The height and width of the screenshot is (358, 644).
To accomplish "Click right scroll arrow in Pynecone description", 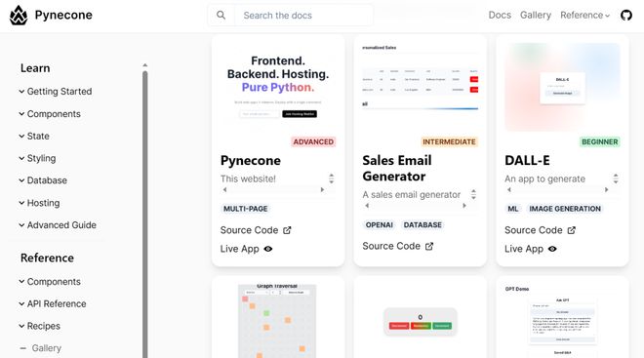I will pyautogui.click(x=322, y=189).
